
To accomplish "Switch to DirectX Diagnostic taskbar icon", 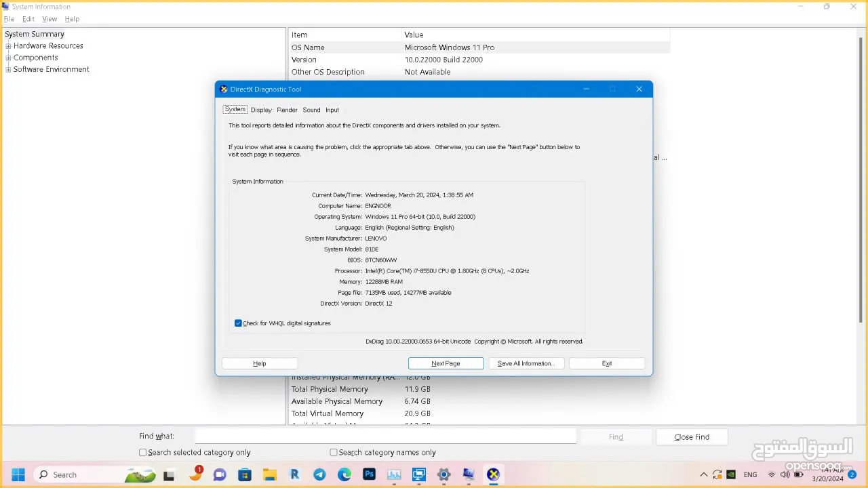I will coord(494,474).
